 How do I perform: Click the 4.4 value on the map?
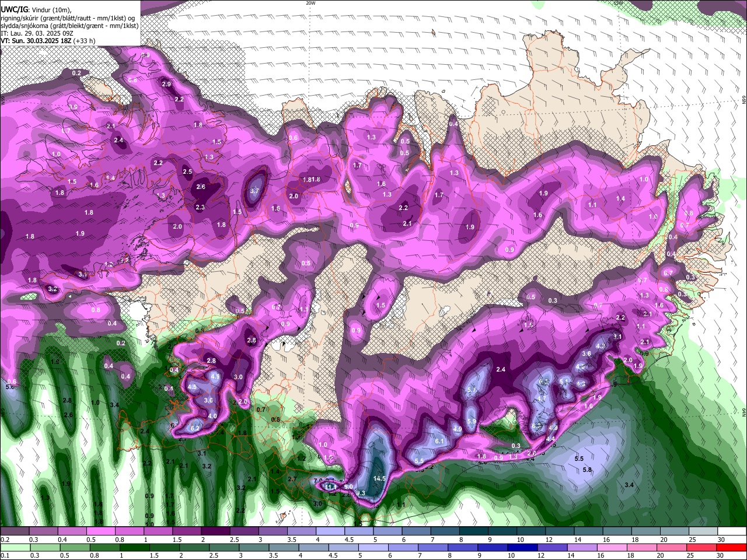[x=550, y=439]
